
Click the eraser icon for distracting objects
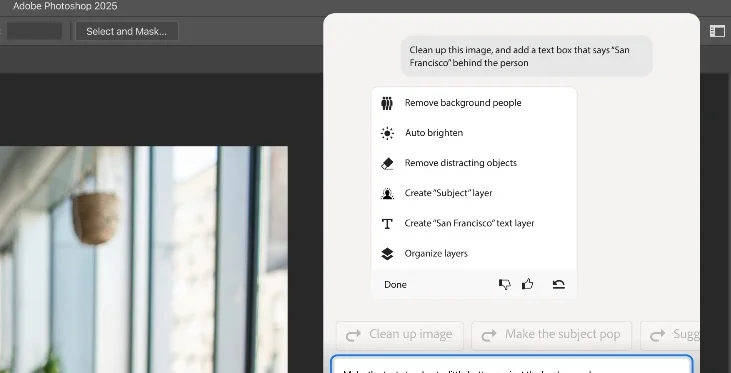387,164
